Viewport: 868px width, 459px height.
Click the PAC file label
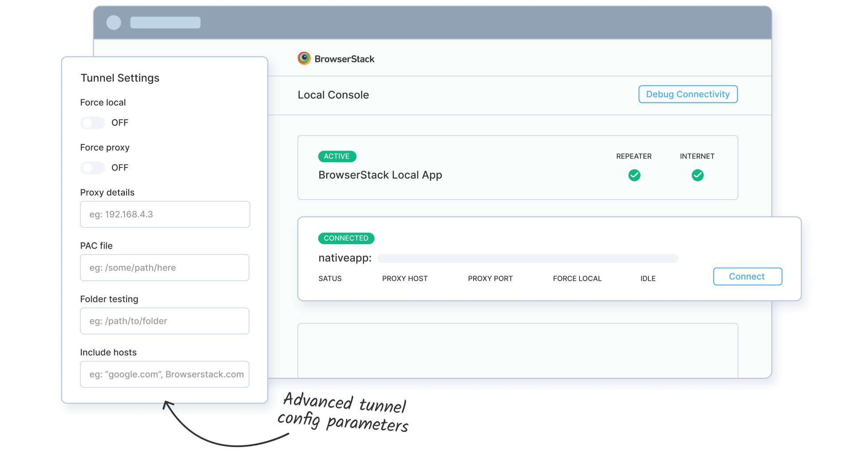click(x=96, y=246)
